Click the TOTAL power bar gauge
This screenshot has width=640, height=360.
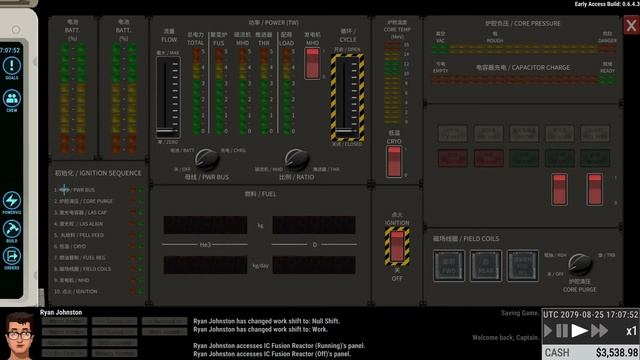[x=196, y=91]
